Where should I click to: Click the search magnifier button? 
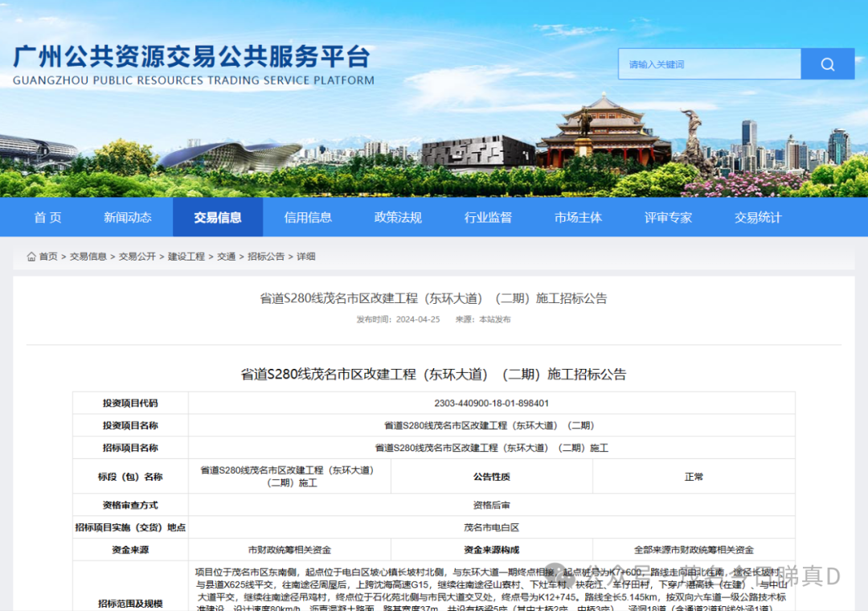click(x=828, y=64)
